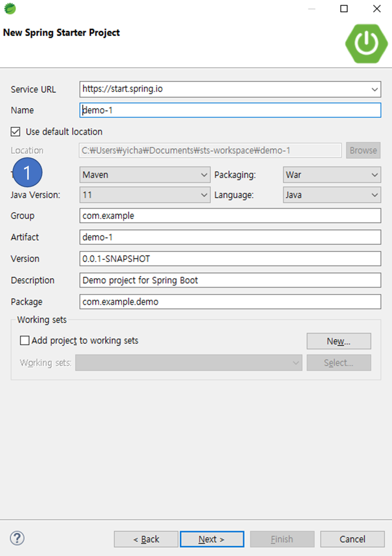
Task: Click the Back button
Action: [x=146, y=539]
